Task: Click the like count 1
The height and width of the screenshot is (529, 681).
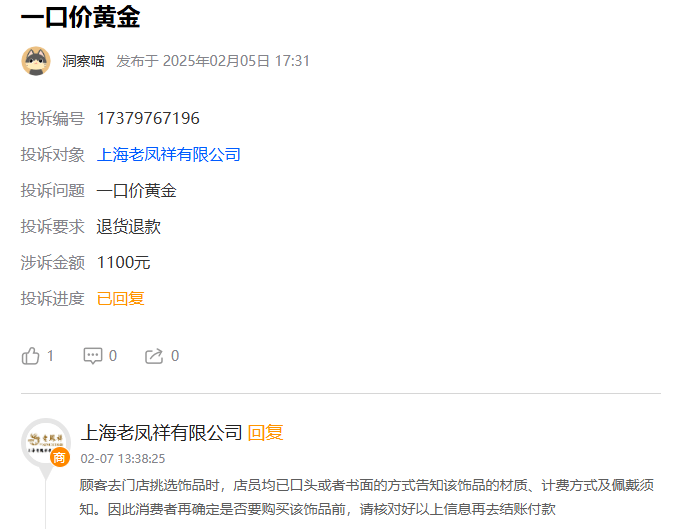Action: pyautogui.click(x=50, y=356)
